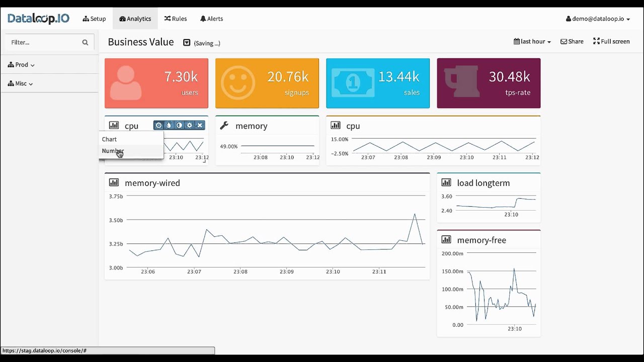Open the gear settings in cpu widget toolbar

[x=190, y=125]
